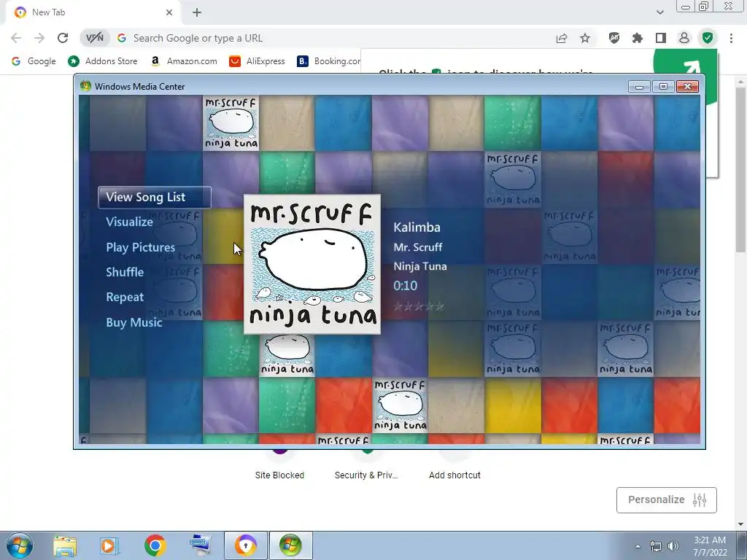This screenshot has height=560, width=747.
Task: Click the share page icon
Action: (562, 38)
